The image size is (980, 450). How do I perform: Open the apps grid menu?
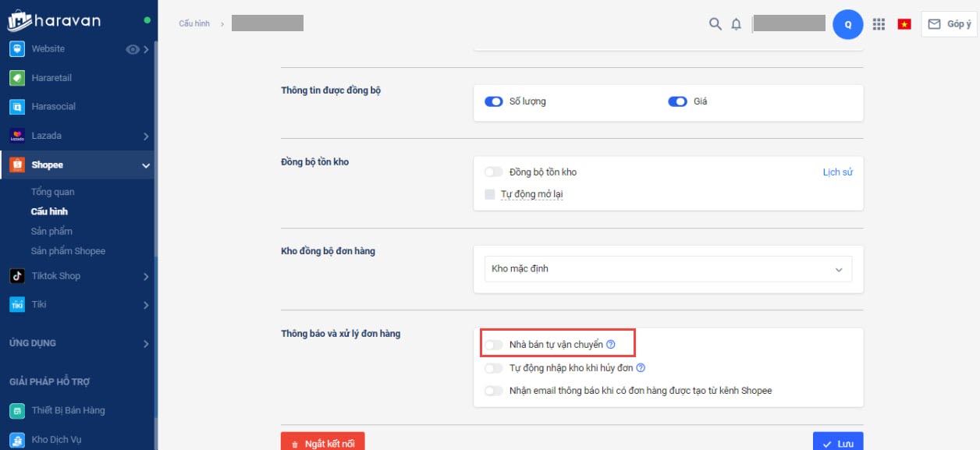tap(879, 24)
